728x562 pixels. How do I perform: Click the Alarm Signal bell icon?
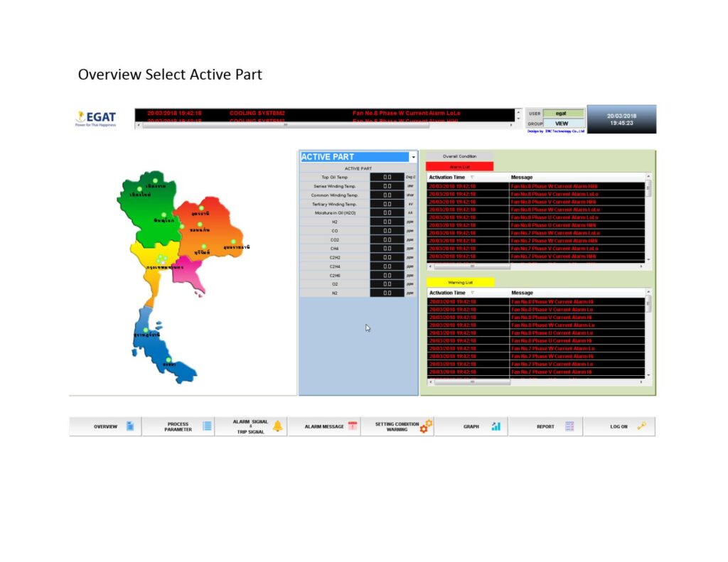[278, 426]
